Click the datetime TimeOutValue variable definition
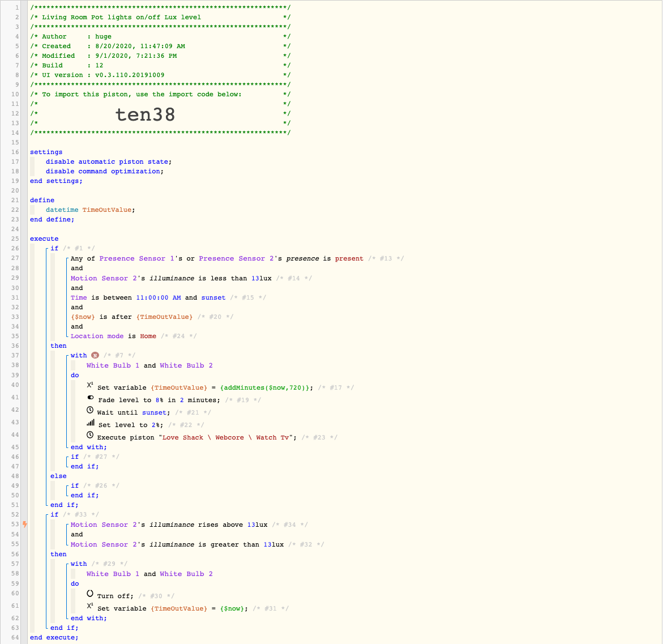The width and height of the screenshot is (667, 644). pos(90,210)
